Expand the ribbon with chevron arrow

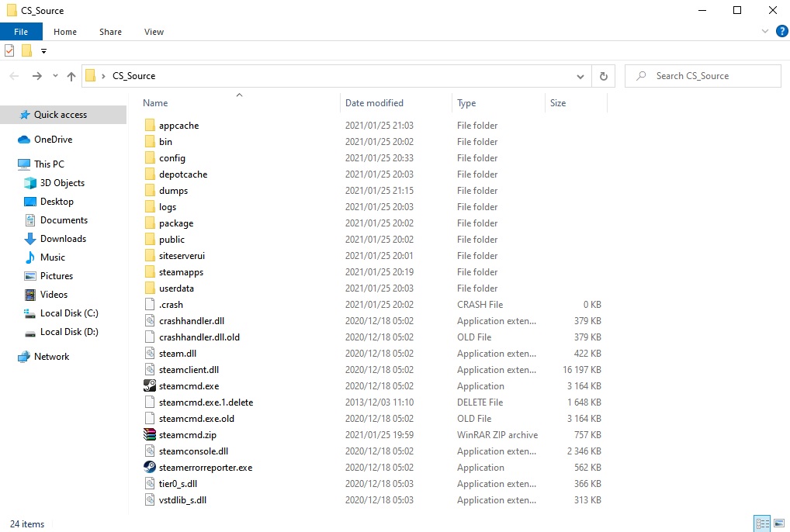tap(765, 31)
